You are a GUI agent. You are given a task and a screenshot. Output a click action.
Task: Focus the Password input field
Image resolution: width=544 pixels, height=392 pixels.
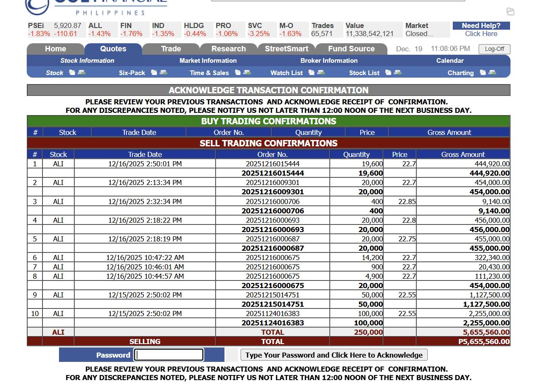coord(169,355)
